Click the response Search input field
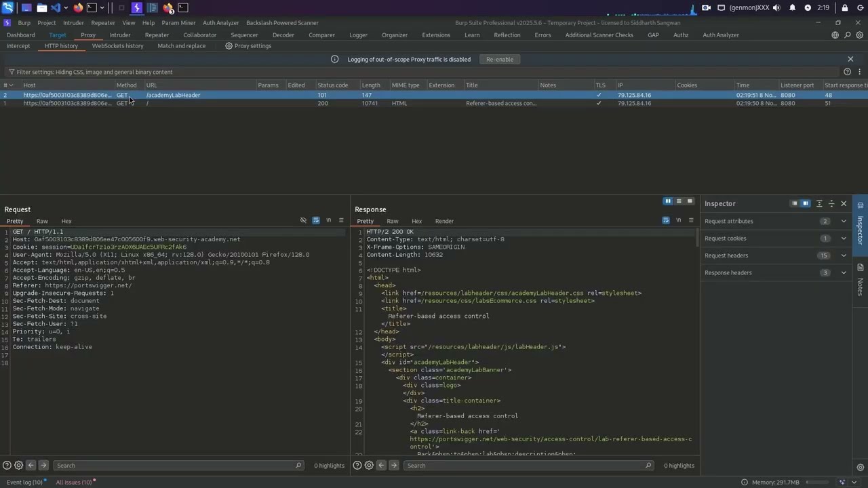Screen dimensions: 868x488 click(528, 466)
